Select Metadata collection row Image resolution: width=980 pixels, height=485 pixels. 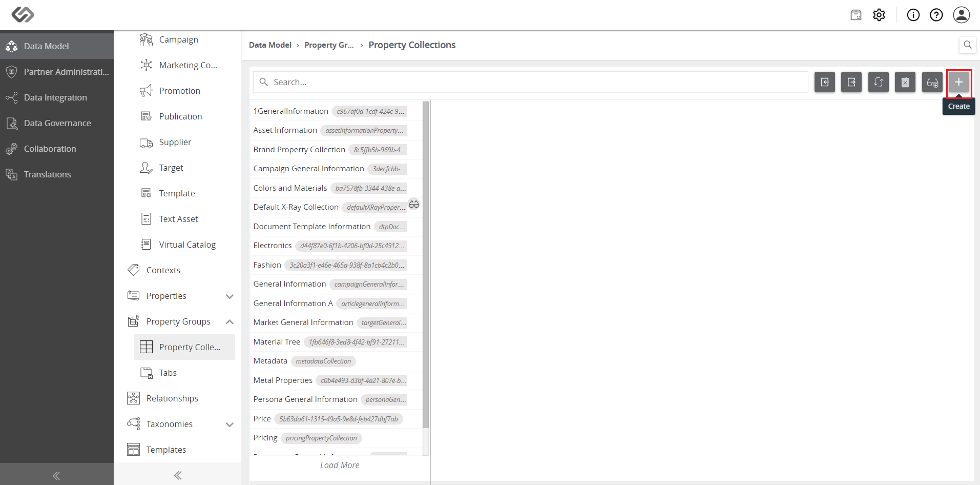click(336, 361)
